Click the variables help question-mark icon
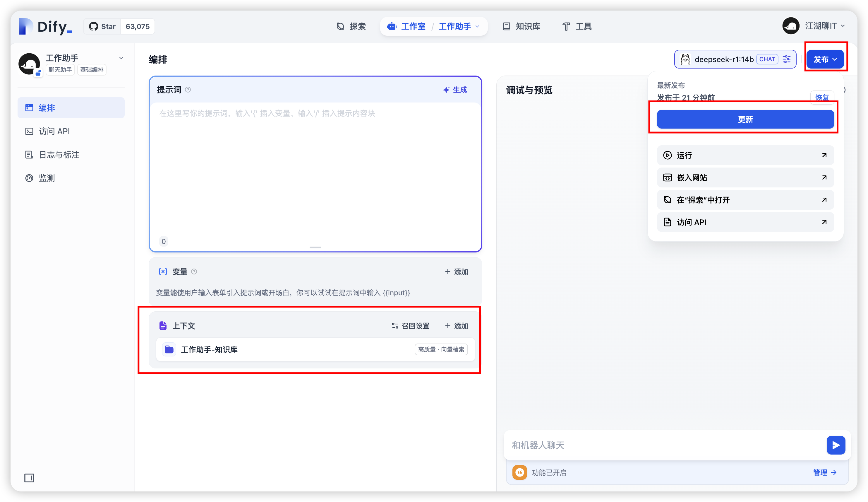This screenshot has width=868, height=502. (194, 272)
